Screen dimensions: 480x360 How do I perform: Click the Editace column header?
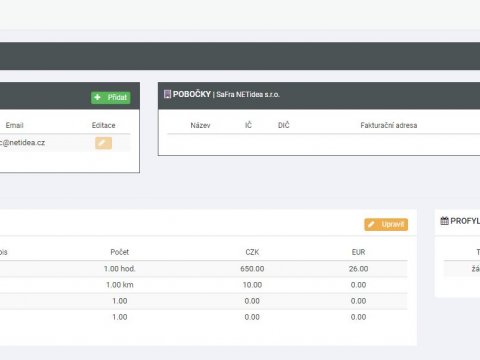(103, 125)
